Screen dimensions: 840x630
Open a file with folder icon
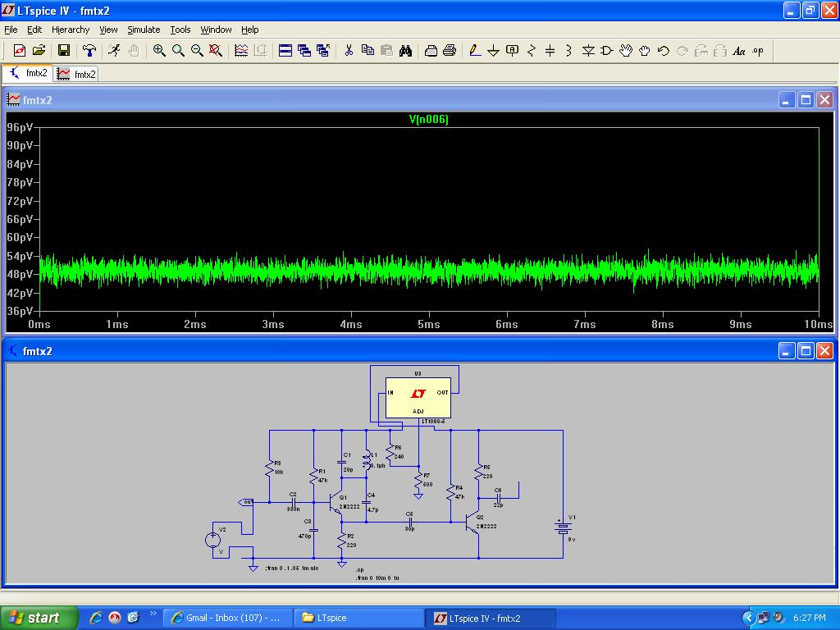tap(39, 50)
